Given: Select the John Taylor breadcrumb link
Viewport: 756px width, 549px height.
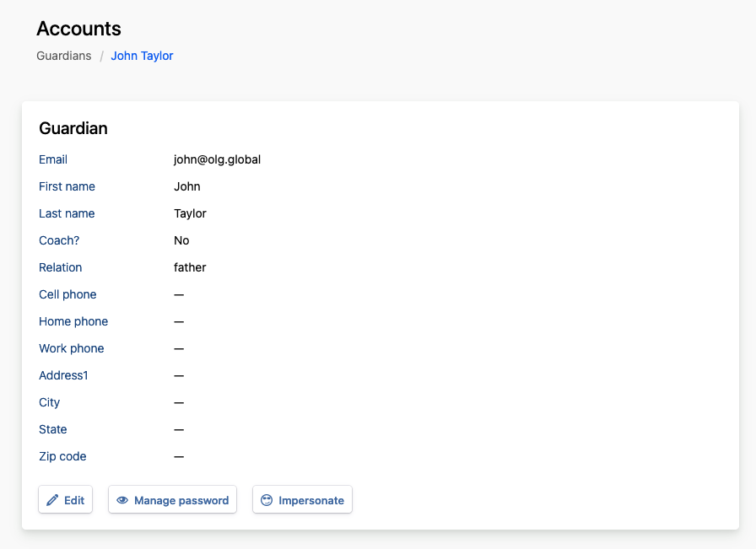Looking at the screenshot, I should click(142, 56).
